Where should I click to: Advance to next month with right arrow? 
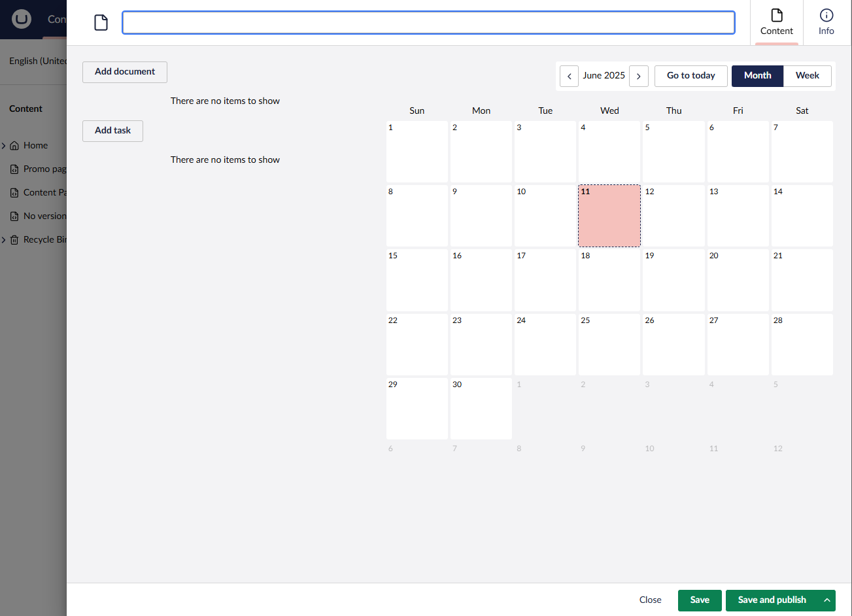(638, 76)
